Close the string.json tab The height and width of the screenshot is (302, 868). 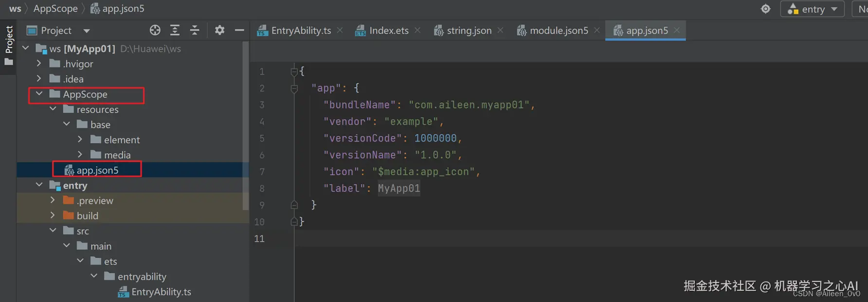[x=500, y=30]
